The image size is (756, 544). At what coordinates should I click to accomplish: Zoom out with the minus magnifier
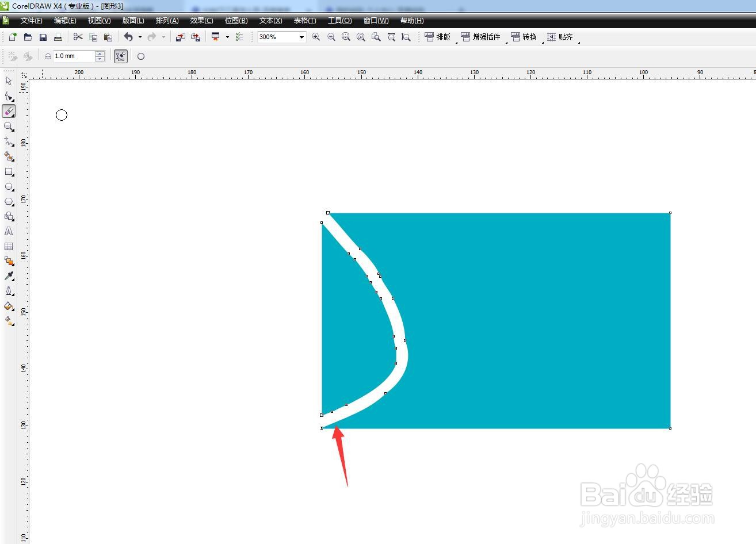(x=331, y=37)
